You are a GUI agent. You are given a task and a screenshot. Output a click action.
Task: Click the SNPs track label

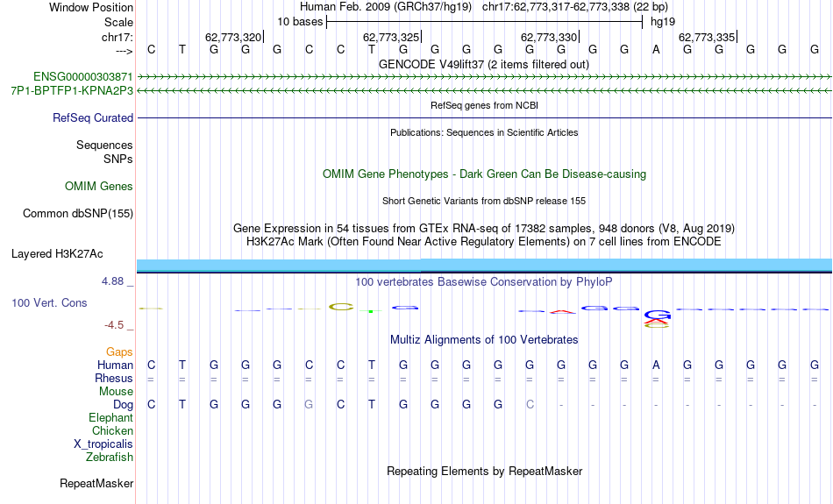[118, 159]
